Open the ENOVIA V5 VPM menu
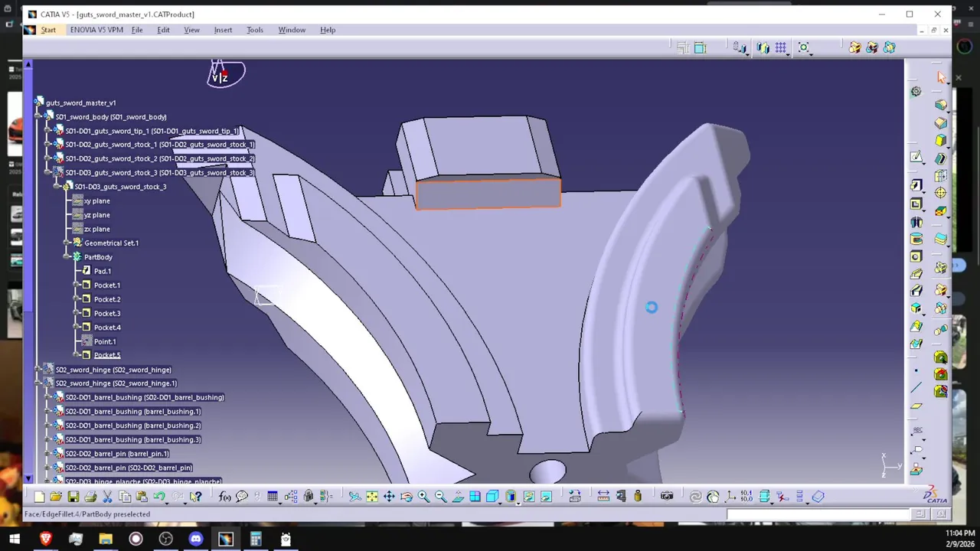 (96, 30)
